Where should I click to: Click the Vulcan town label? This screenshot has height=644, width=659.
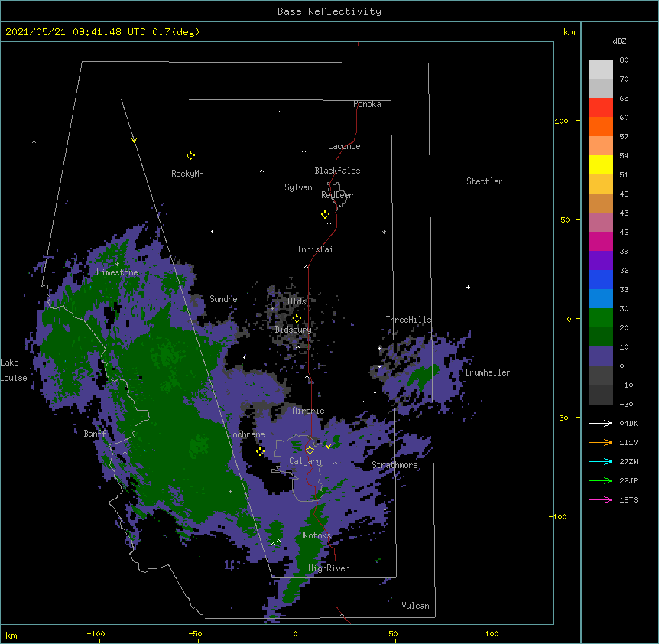(415, 606)
